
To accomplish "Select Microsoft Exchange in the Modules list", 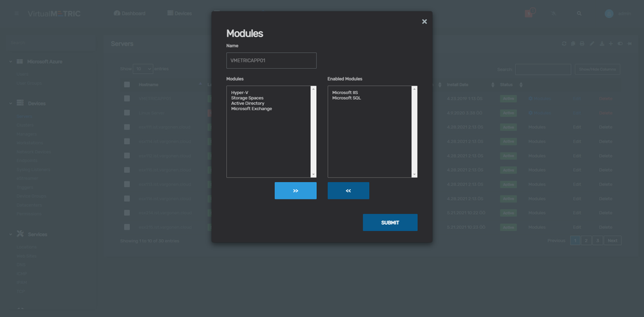I will pos(251,109).
